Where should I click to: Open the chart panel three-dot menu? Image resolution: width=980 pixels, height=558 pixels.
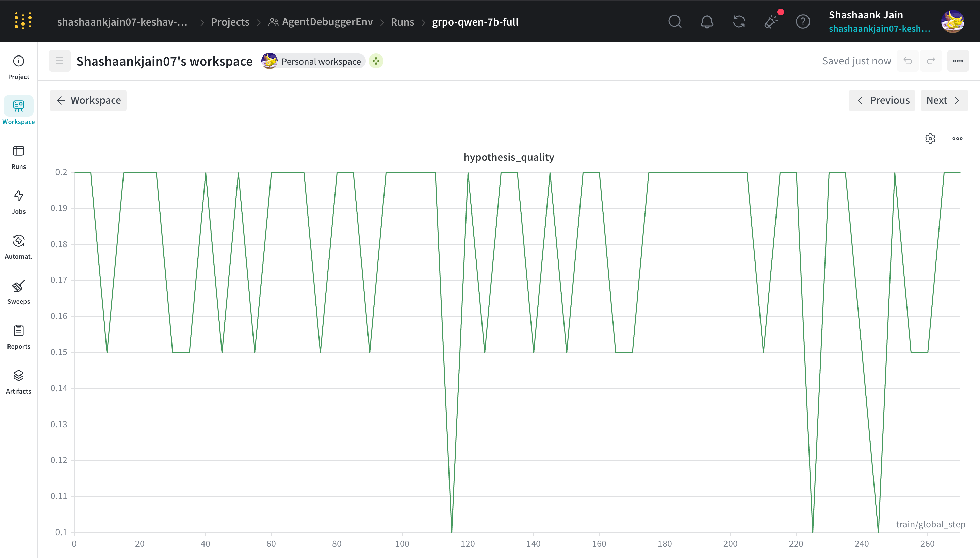[958, 138]
